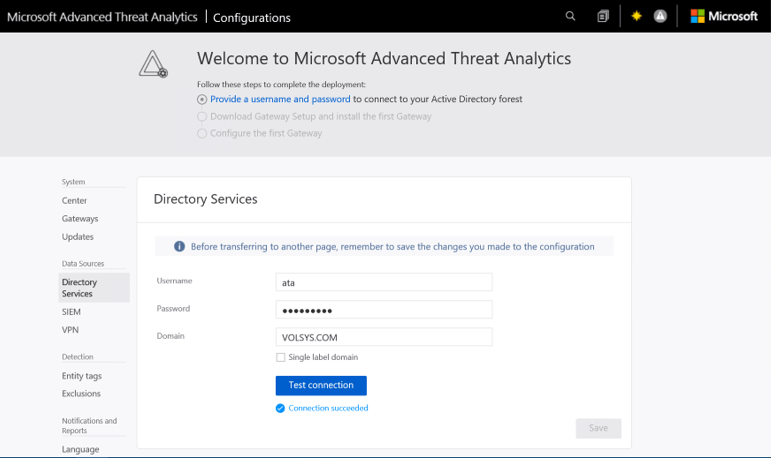Click the Provide a username and password link
Viewport: 771px width, 458px height.
280,99
